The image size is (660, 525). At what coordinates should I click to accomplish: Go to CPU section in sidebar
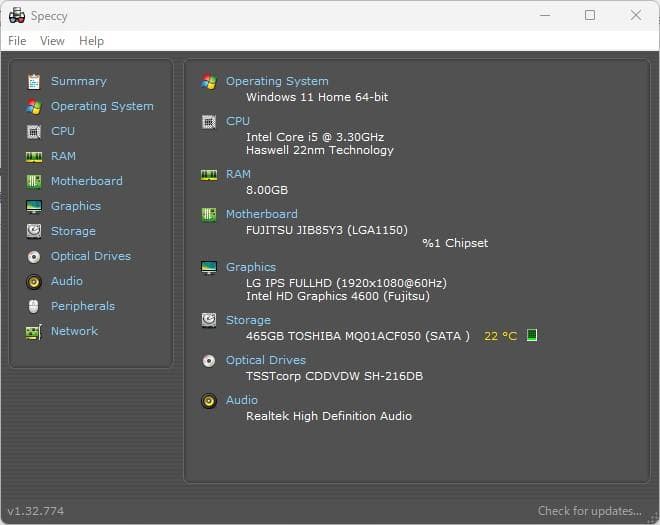pyautogui.click(x=63, y=131)
